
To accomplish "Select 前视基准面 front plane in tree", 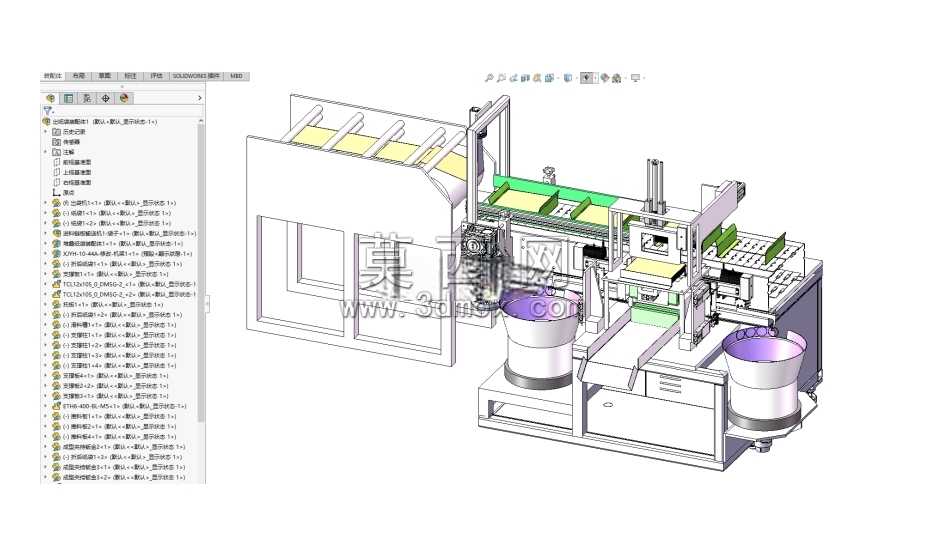I will (77, 162).
